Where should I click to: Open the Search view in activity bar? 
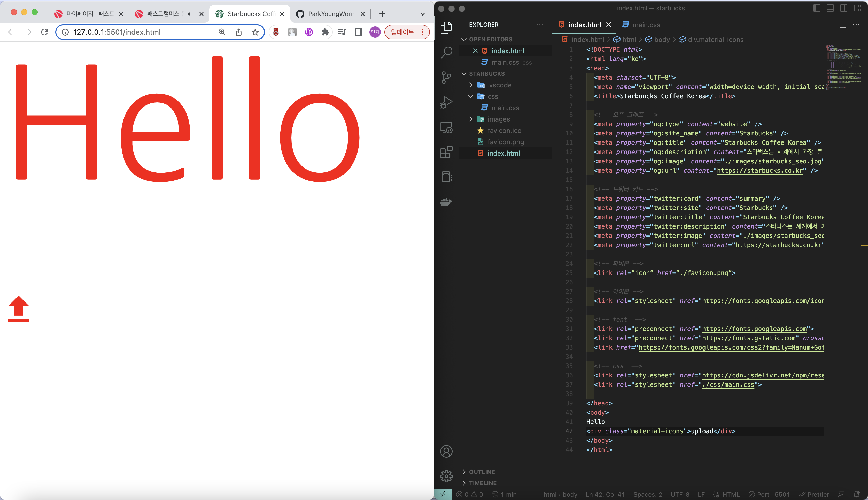[446, 52]
